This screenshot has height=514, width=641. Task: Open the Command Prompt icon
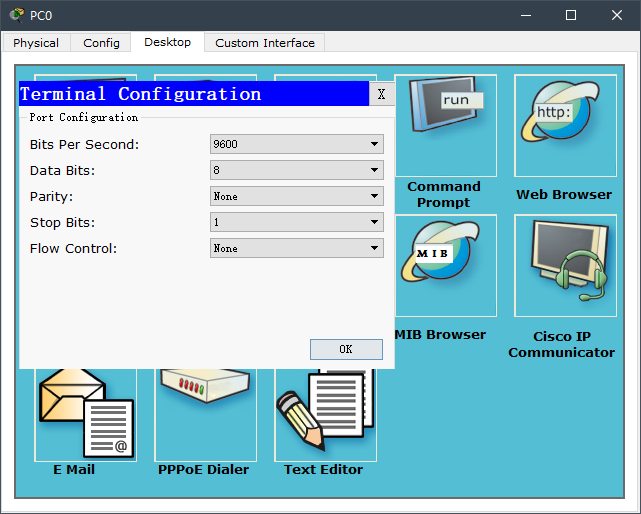click(x=445, y=125)
